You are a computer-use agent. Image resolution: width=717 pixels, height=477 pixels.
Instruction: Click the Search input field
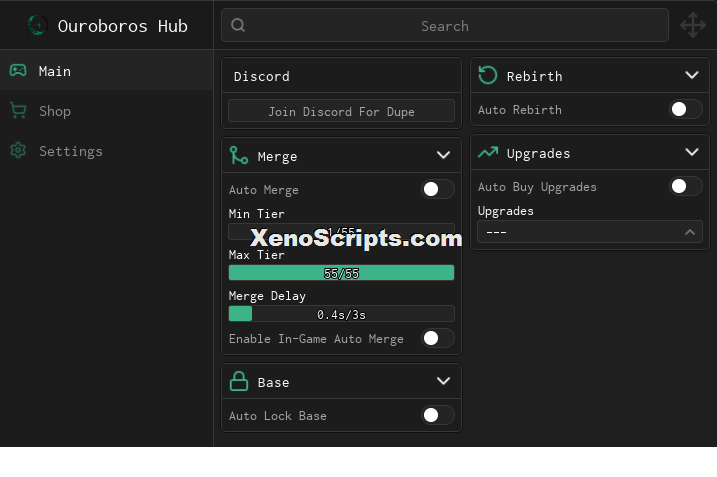pos(445,25)
